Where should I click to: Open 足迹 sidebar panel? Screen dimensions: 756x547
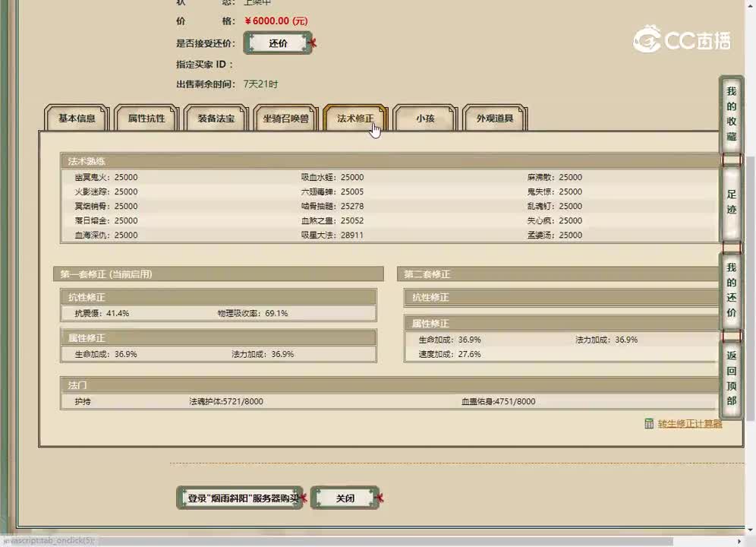(x=730, y=202)
